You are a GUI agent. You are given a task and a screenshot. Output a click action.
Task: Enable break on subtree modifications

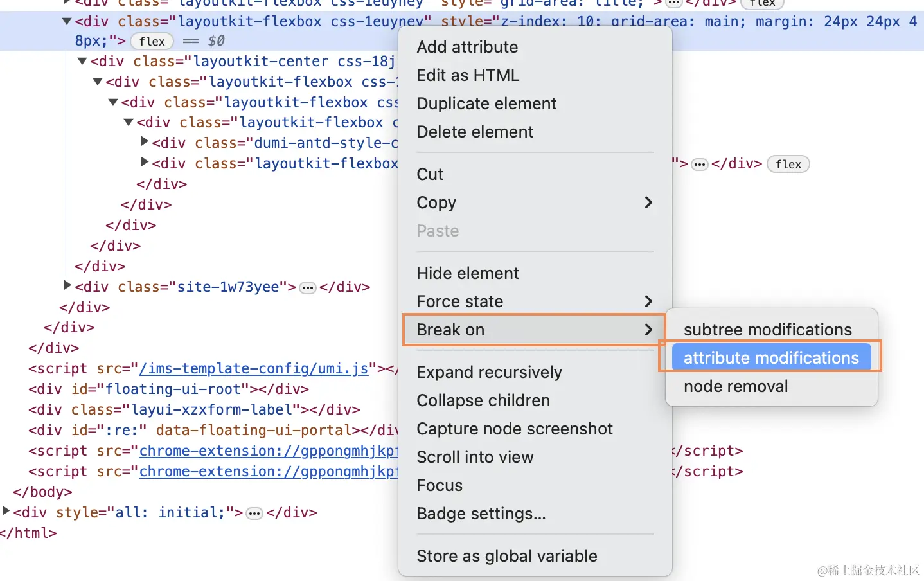click(769, 329)
